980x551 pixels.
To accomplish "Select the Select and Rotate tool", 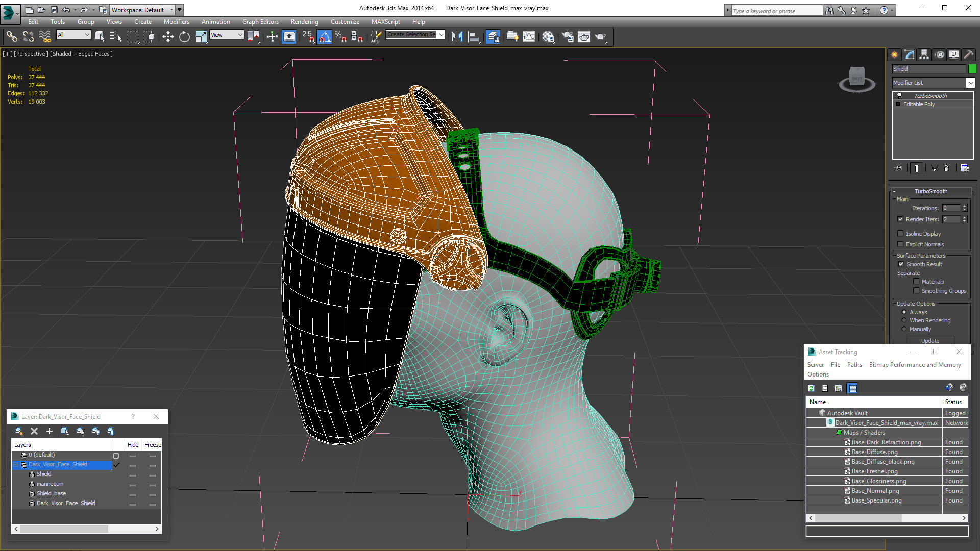I will click(x=184, y=36).
